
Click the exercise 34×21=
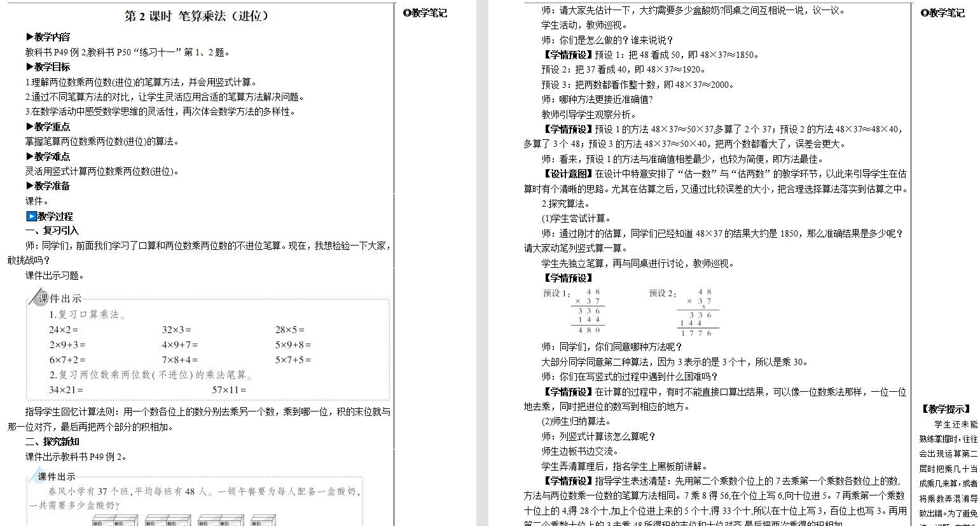click(66, 390)
